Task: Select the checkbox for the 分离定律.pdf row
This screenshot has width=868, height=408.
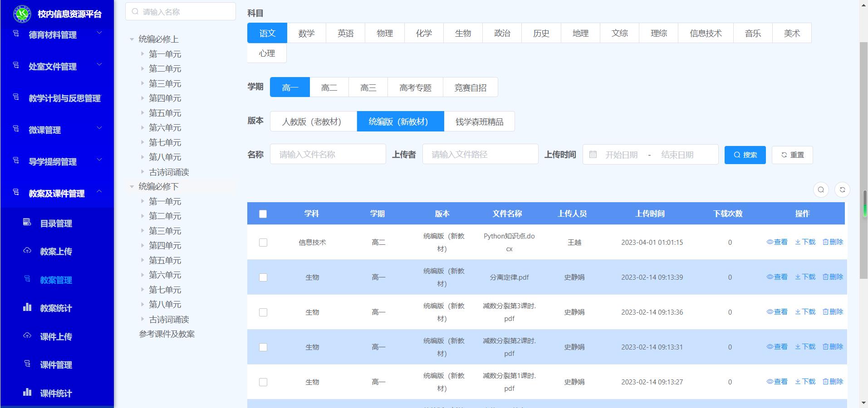Action: coord(263,277)
